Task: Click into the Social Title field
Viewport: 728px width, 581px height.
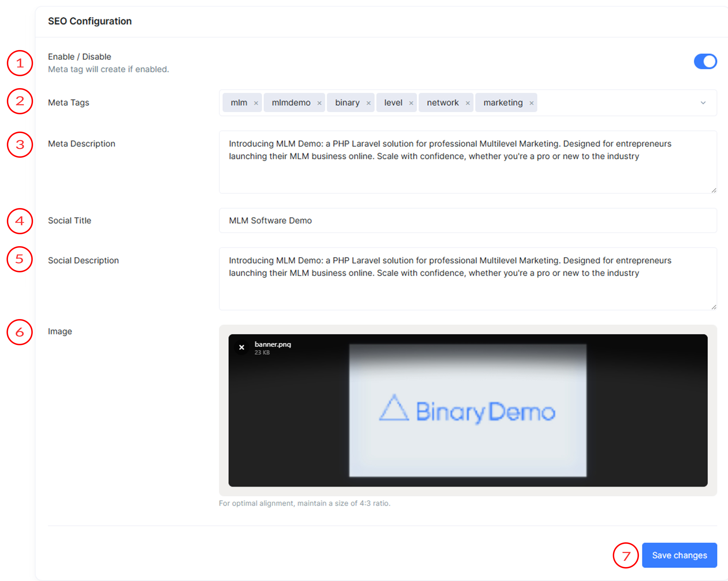Action: pos(467,221)
